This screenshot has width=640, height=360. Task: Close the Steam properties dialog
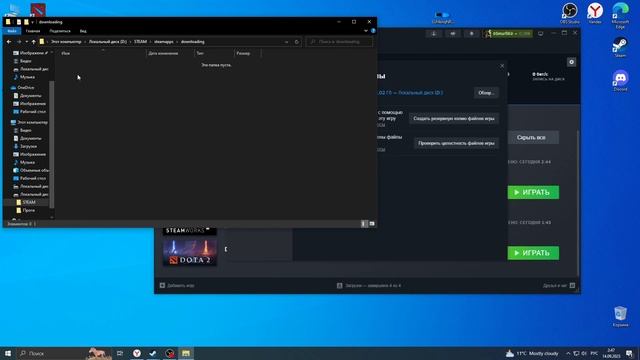tap(502, 66)
